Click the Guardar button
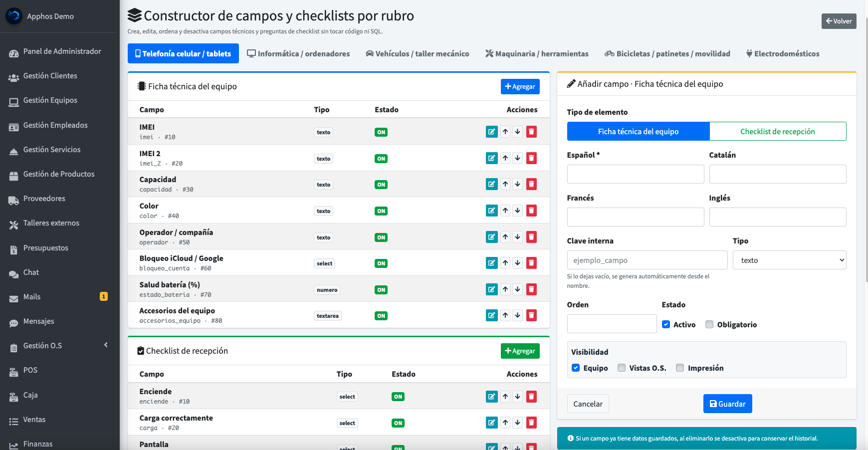The height and width of the screenshot is (450, 868). (x=727, y=404)
